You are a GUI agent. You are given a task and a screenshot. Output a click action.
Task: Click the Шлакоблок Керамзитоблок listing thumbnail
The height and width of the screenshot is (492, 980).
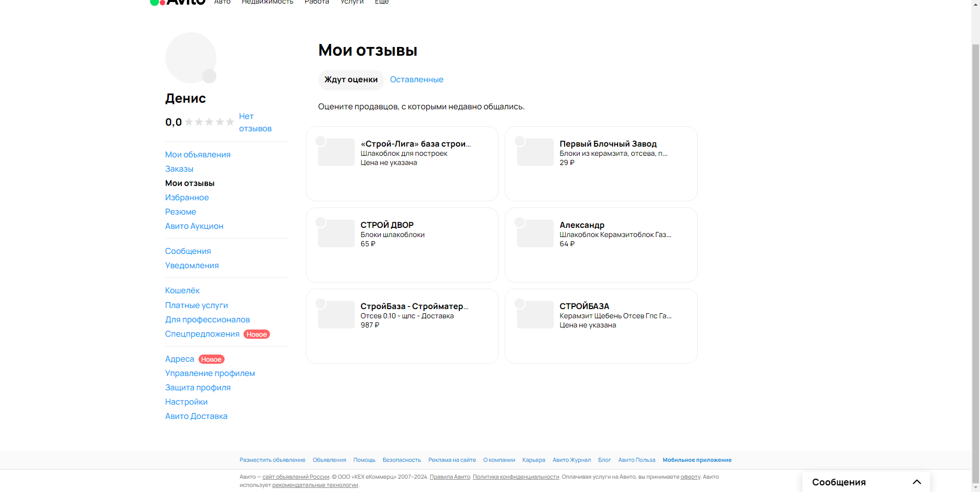535,233
